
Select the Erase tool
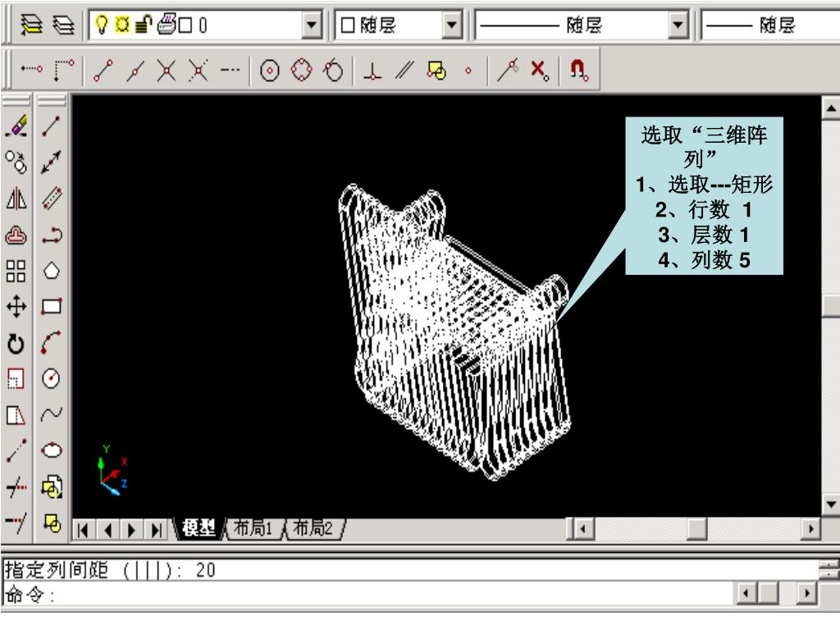(x=16, y=126)
